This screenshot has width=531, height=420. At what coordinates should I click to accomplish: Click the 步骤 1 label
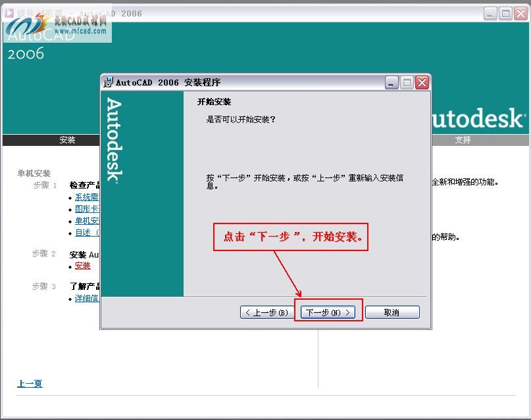tap(45, 185)
